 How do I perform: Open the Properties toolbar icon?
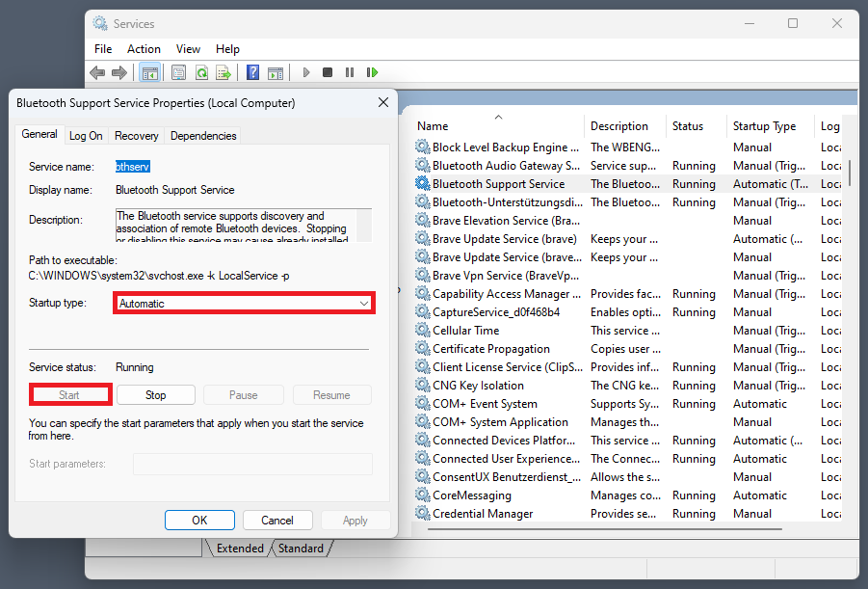tap(178, 72)
